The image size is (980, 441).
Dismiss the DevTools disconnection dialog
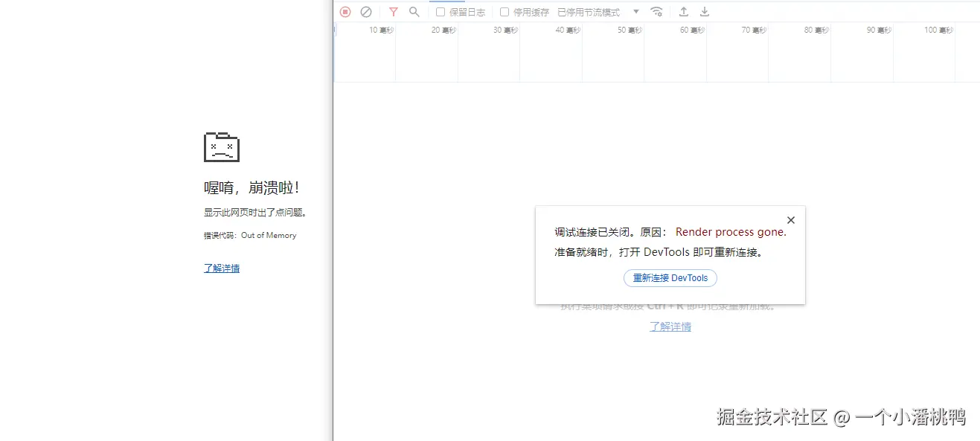pyautogui.click(x=790, y=219)
